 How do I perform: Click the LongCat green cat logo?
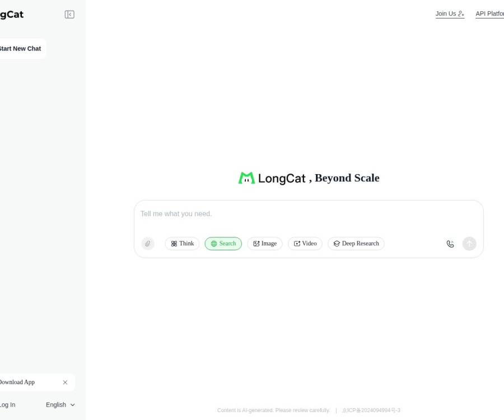click(x=246, y=178)
